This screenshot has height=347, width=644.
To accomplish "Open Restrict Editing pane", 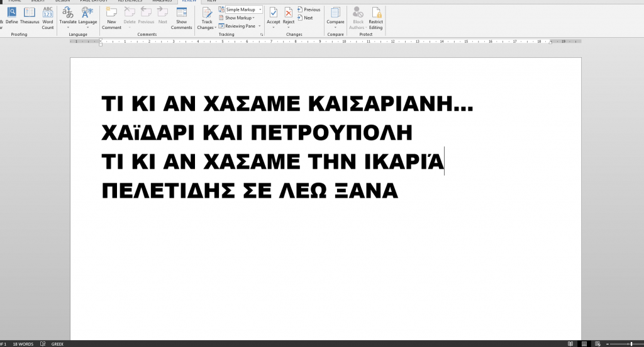I will tap(375, 18).
